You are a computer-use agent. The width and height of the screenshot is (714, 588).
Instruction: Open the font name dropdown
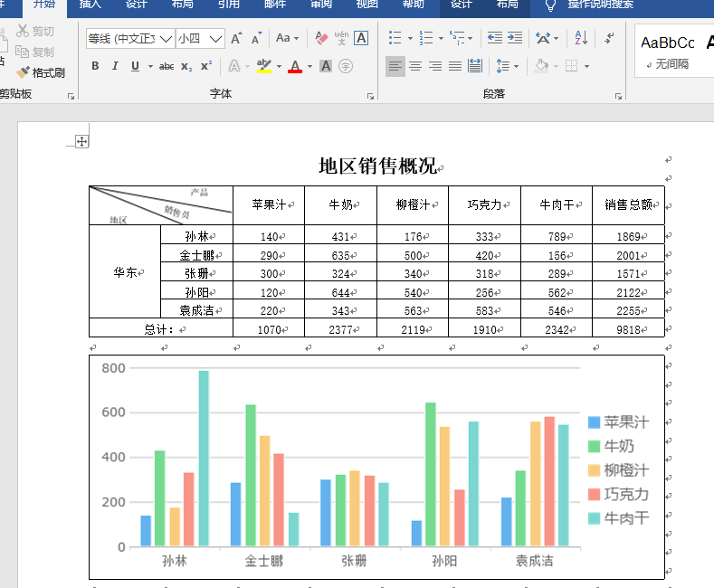(167, 39)
